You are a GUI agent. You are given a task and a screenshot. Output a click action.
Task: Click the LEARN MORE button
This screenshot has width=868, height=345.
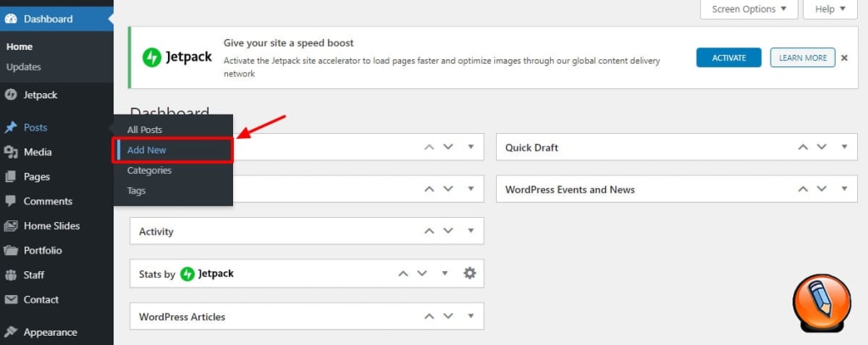tap(803, 58)
